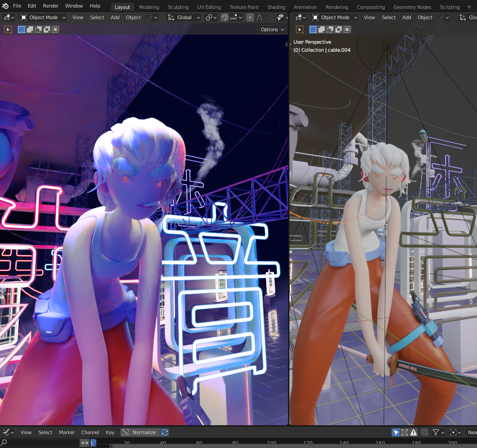
Task: Choose Set New selection mode in right viewport
Action: click(313, 29)
